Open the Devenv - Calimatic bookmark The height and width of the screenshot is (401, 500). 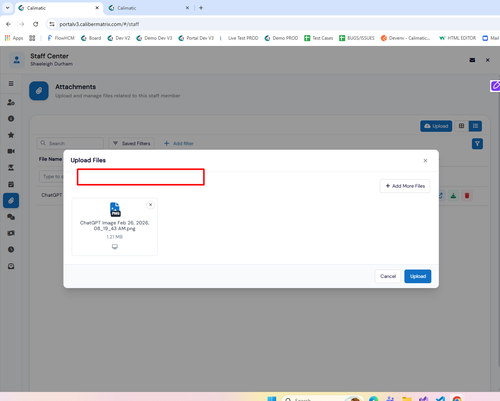(406, 38)
